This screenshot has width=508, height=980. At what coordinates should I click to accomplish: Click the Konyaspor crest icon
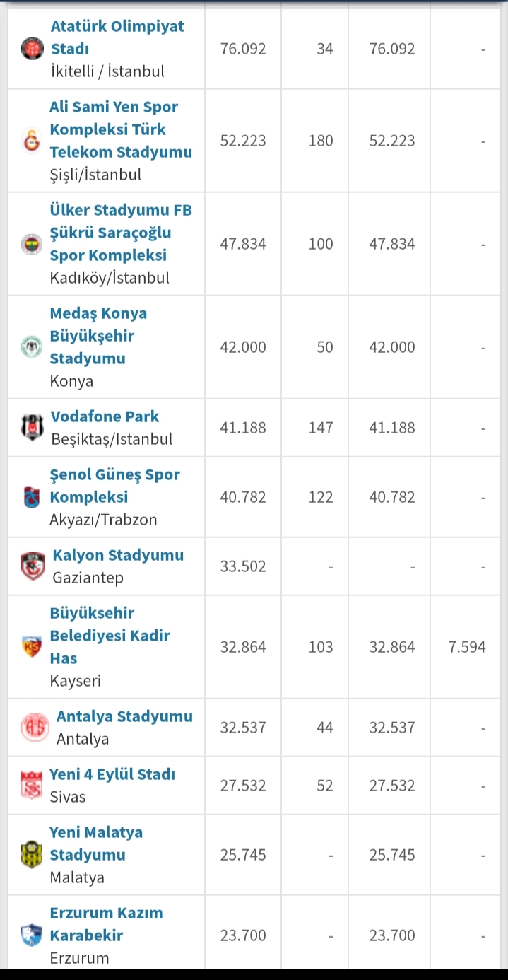(x=32, y=347)
